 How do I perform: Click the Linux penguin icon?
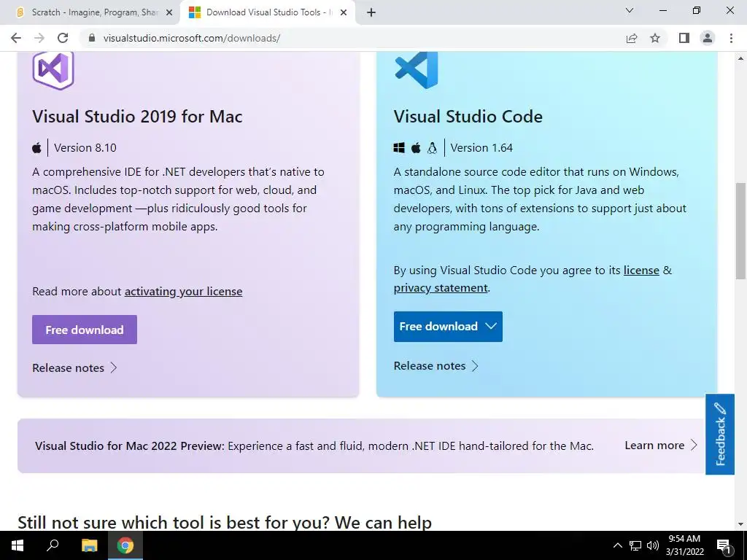(x=432, y=147)
